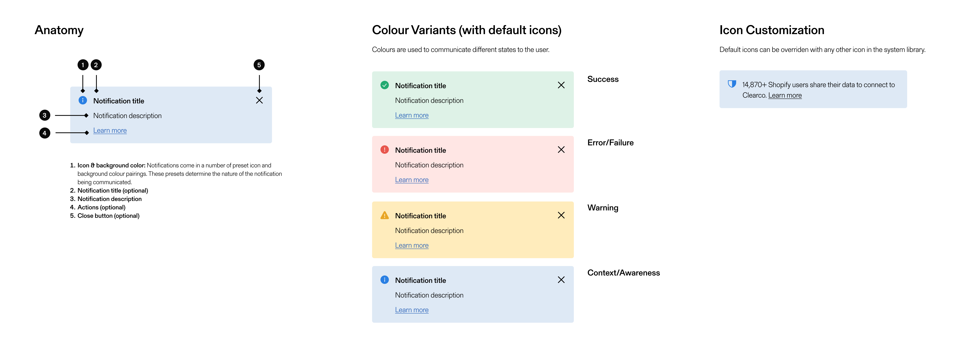Click the blue shield icon in custom notification
980x350 pixels.
point(732,84)
